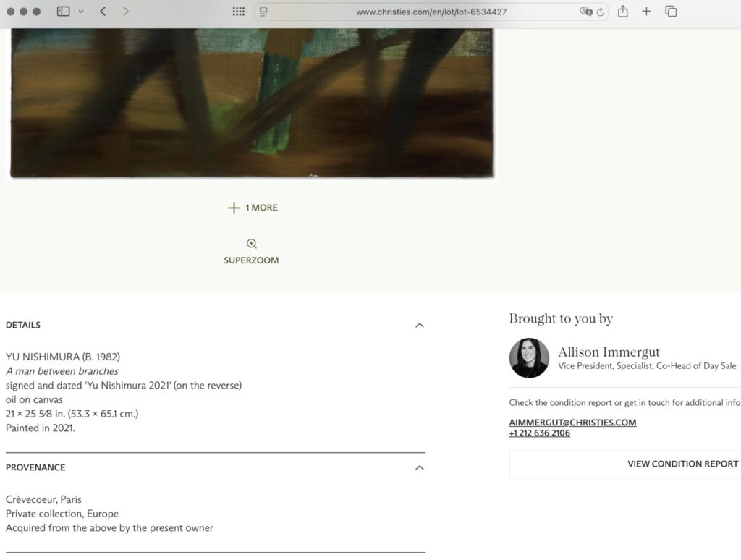Show the tab overview icon
The width and height of the screenshot is (741, 560).
pos(671,12)
